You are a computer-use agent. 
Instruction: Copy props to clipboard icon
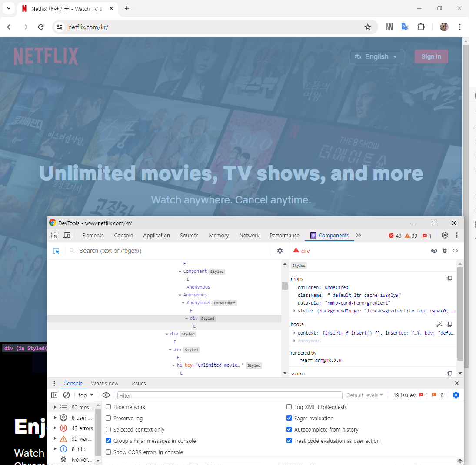[x=449, y=279]
